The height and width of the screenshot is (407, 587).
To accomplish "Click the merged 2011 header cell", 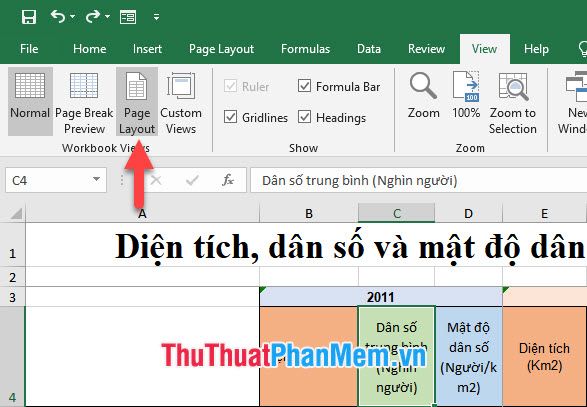I will point(381,297).
